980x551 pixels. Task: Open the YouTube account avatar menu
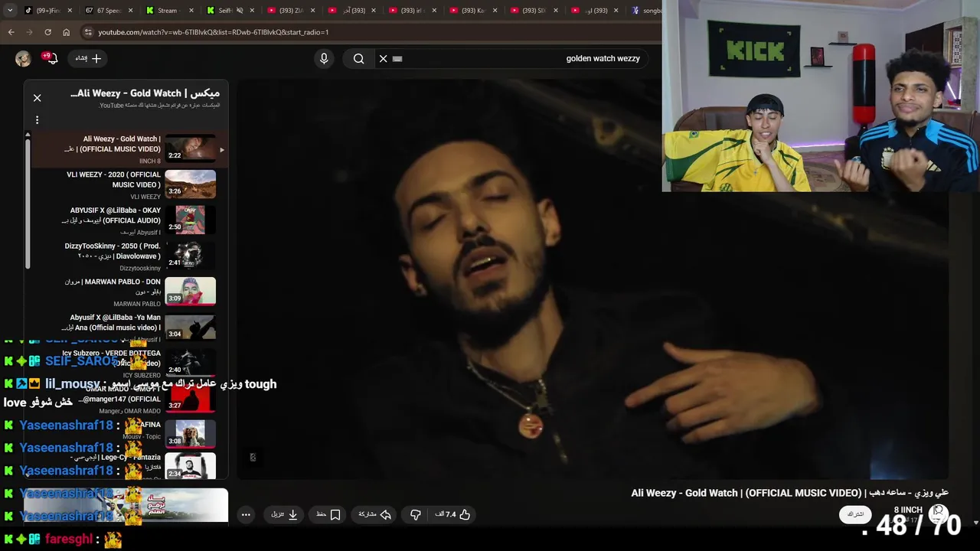pos(23,59)
